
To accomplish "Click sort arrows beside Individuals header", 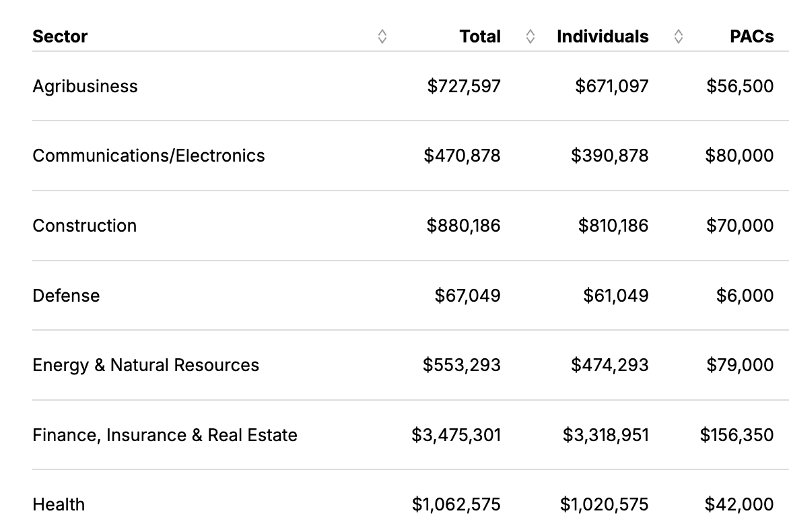I will pos(679,36).
